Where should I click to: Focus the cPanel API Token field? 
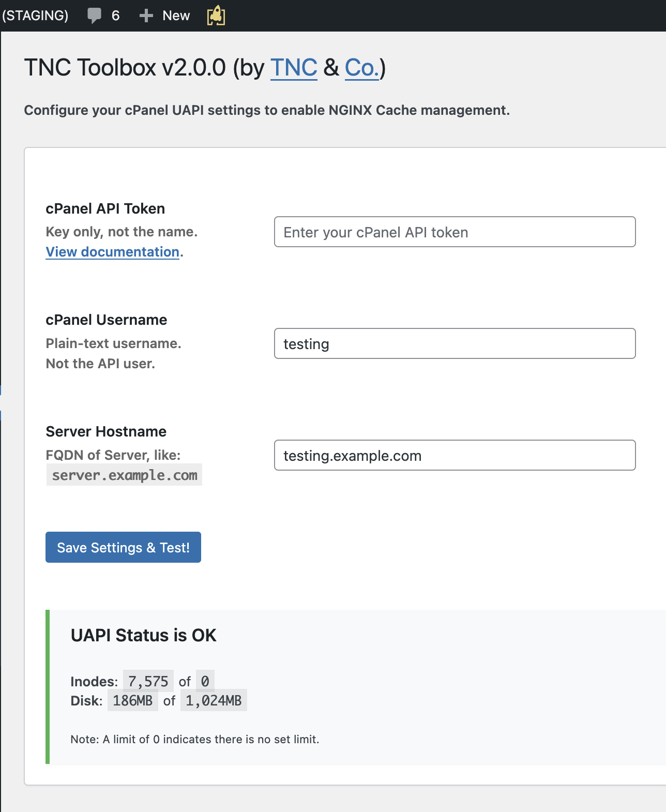click(455, 232)
